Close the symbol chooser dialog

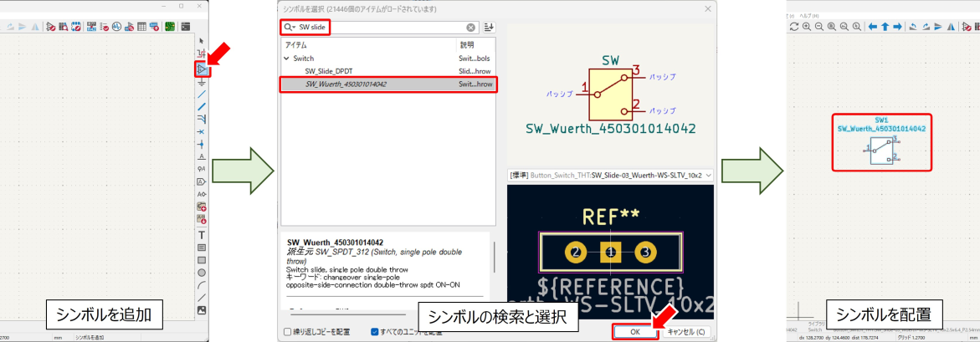pyautogui.click(x=707, y=8)
